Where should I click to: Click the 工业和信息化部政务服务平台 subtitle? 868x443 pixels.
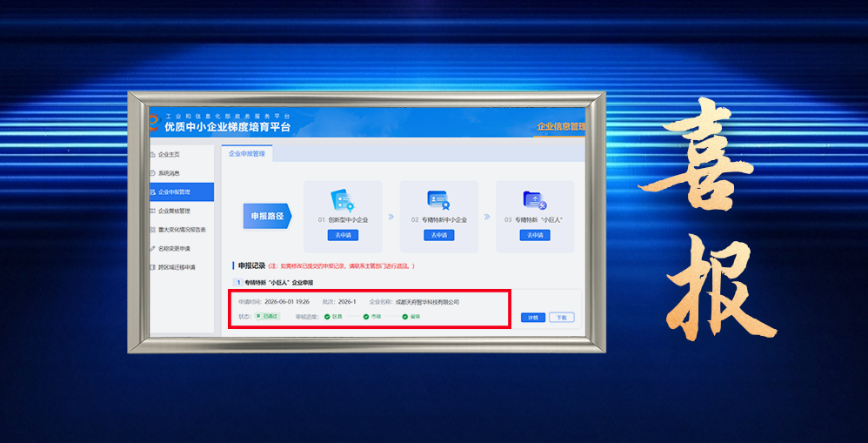(228, 116)
